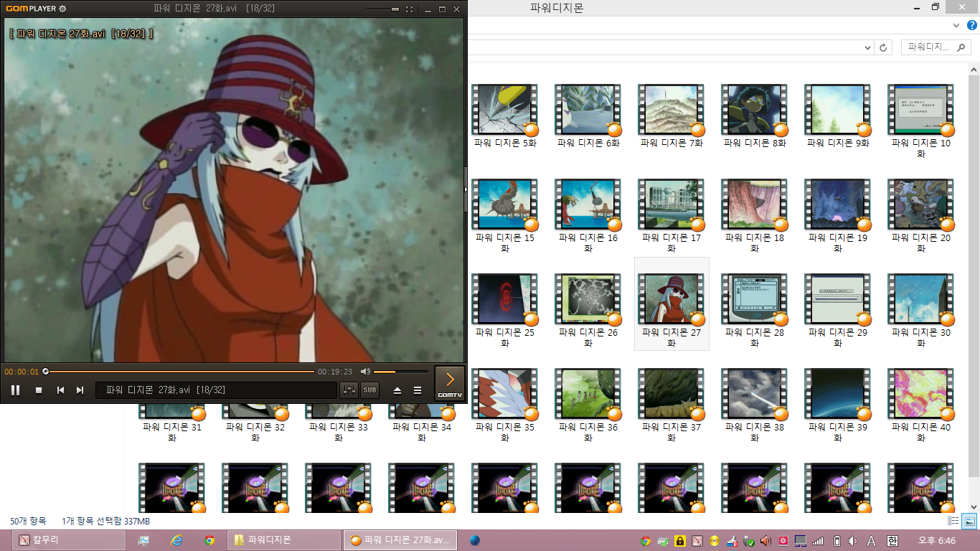Click the tray lock icon
Screen dimensions: 980x551
click(x=680, y=541)
